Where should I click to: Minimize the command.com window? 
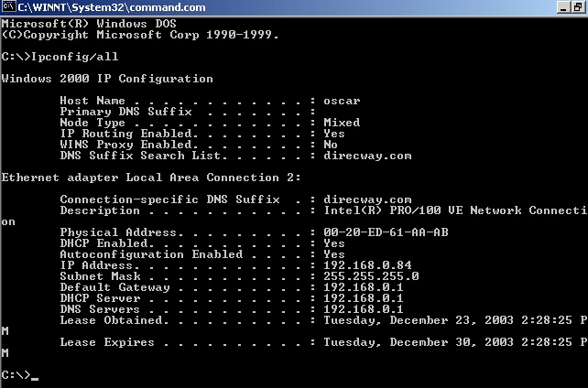pyautogui.click(x=564, y=7)
